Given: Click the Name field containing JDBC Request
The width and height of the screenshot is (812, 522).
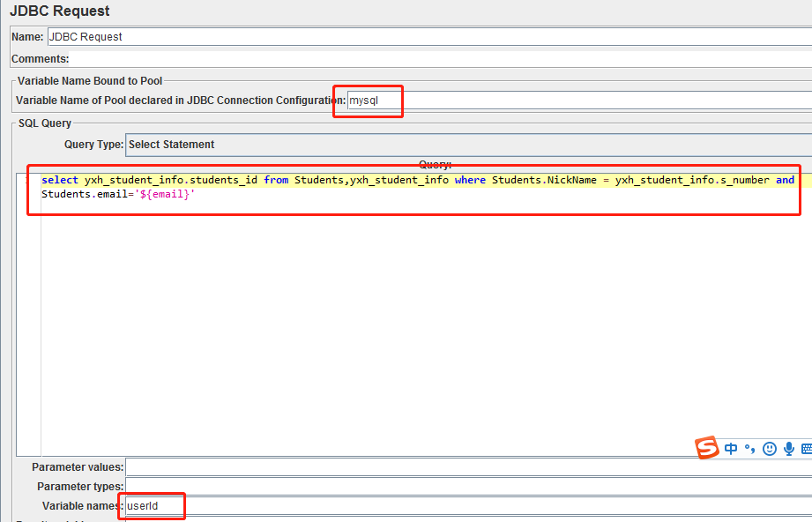Looking at the screenshot, I should 430,37.
